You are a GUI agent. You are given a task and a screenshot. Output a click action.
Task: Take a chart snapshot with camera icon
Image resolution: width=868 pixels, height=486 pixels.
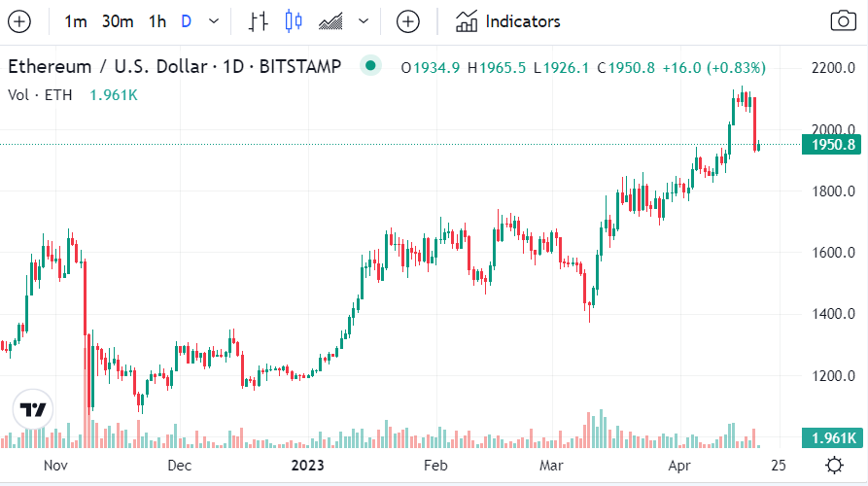coord(842,21)
